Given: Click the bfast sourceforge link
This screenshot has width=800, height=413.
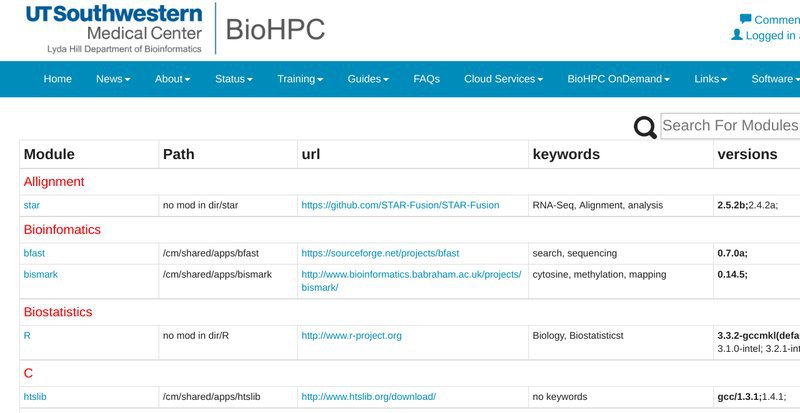Looking at the screenshot, I should click(x=380, y=253).
